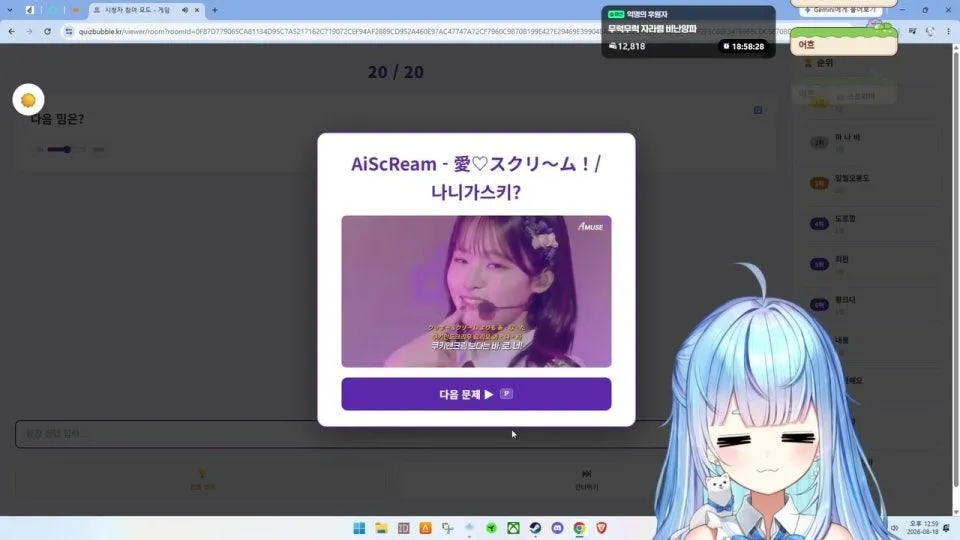Open Steam from the taskbar
Viewport: 960px width, 540px height.
click(x=535, y=528)
